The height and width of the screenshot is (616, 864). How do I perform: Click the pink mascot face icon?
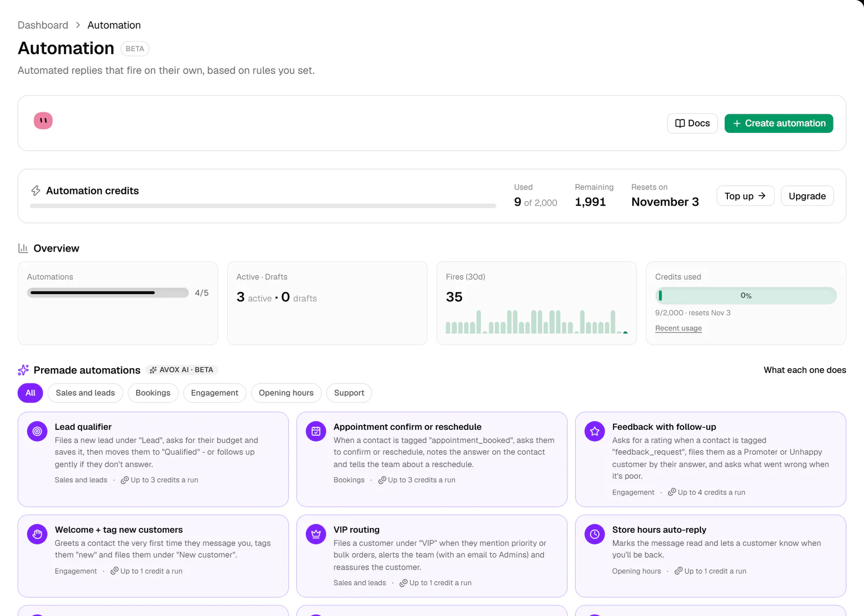(43, 120)
